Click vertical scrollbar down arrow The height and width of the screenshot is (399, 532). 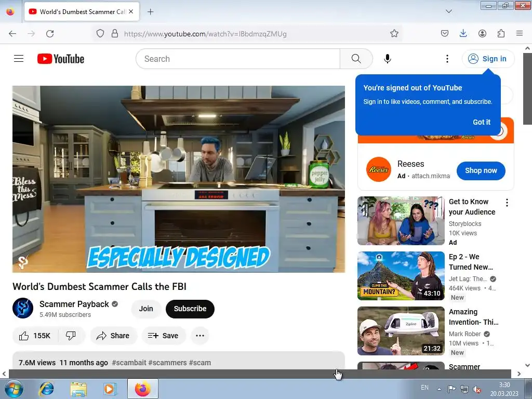click(x=527, y=365)
